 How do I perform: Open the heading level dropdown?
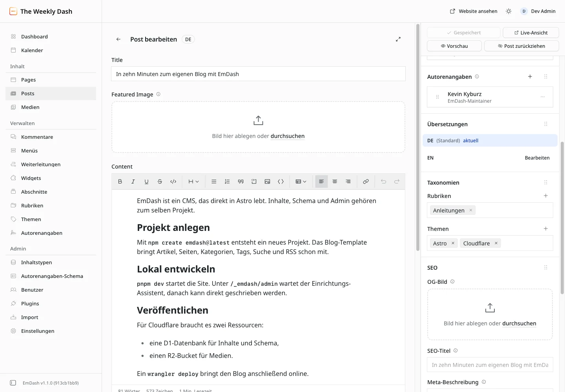pos(193,181)
